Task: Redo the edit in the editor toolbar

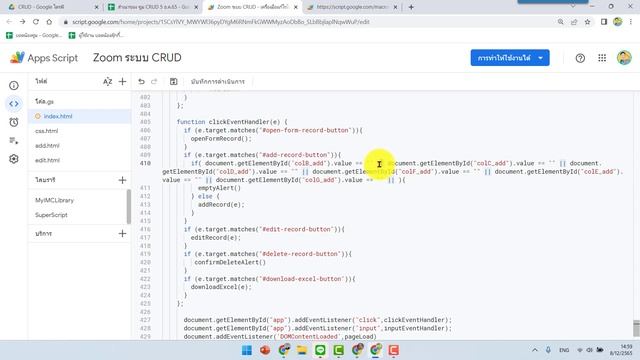Action: click(x=154, y=82)
